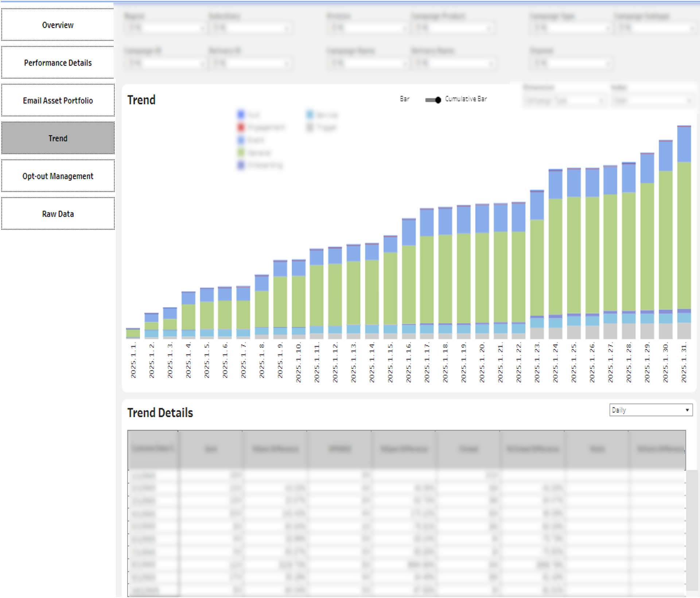
Task: Click the gray Trigger legend swatch
Action: [310, 127]
